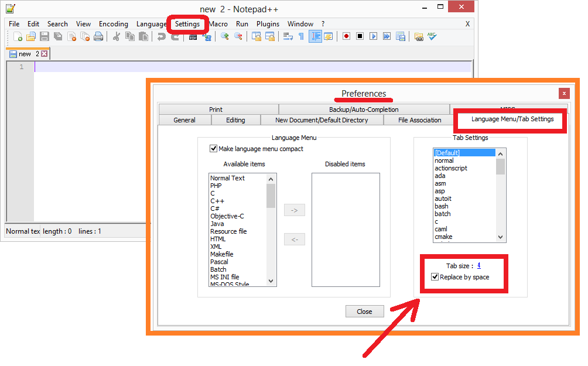Toggle the Replace by space checkbox
The image size is (588, 366).
click(435, 277)
